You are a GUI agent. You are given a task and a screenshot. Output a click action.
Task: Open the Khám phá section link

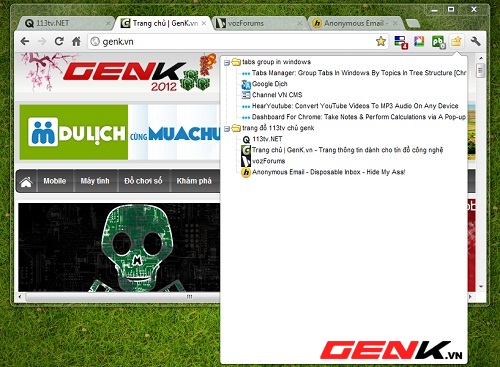point(194,181)
